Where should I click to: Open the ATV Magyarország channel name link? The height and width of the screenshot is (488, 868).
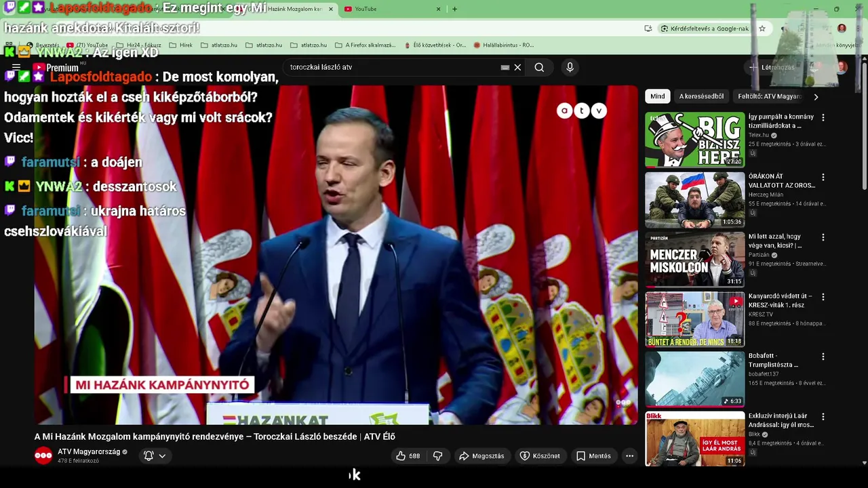pyautogui.click(x=89, y=451)
